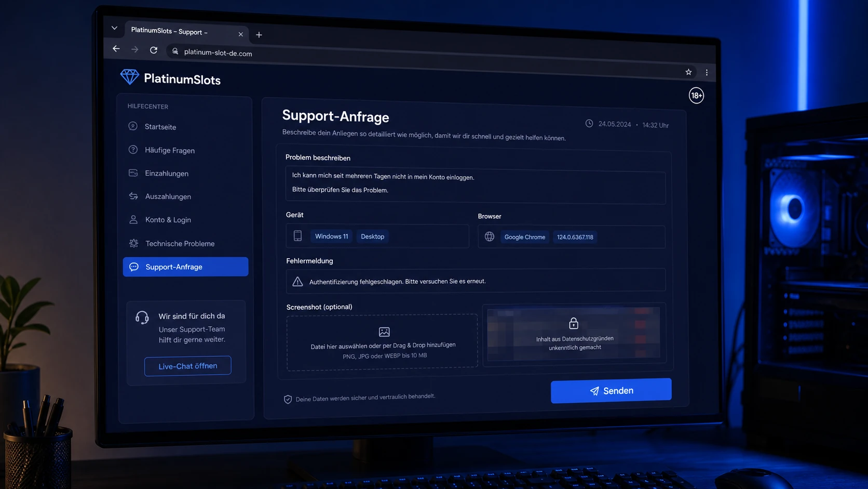The height and width of the screenshot is (489, 868).
Task: Click the 18+ age badge
Action: pyautogui.click(x=696, y=96)
